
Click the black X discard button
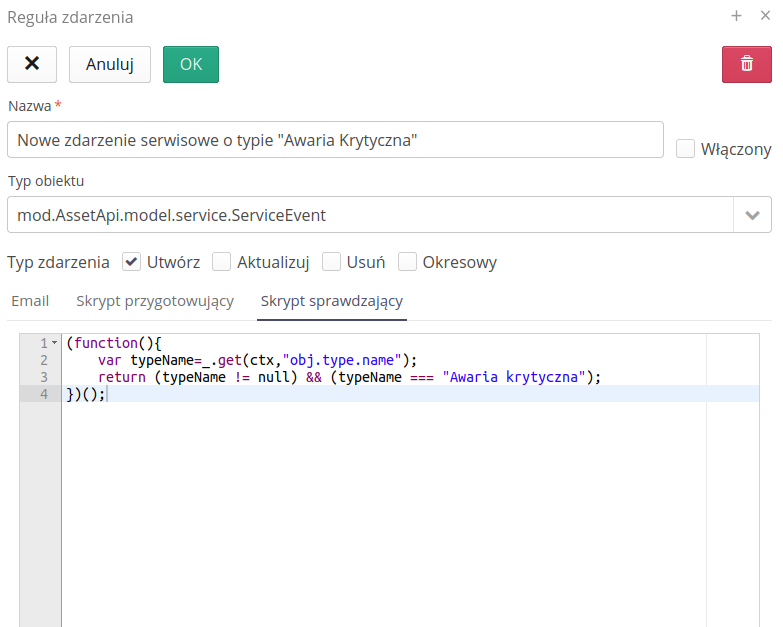tap(32, 64)
